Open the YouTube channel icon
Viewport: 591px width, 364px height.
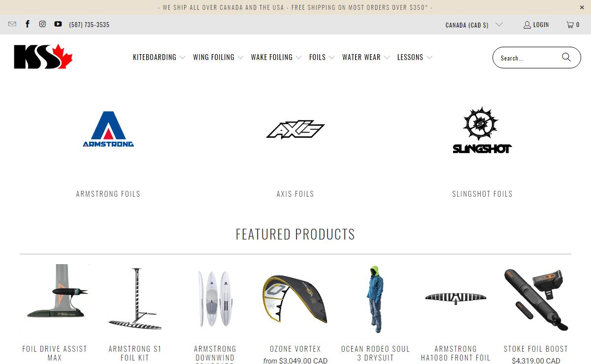click(x=58, y=24)
